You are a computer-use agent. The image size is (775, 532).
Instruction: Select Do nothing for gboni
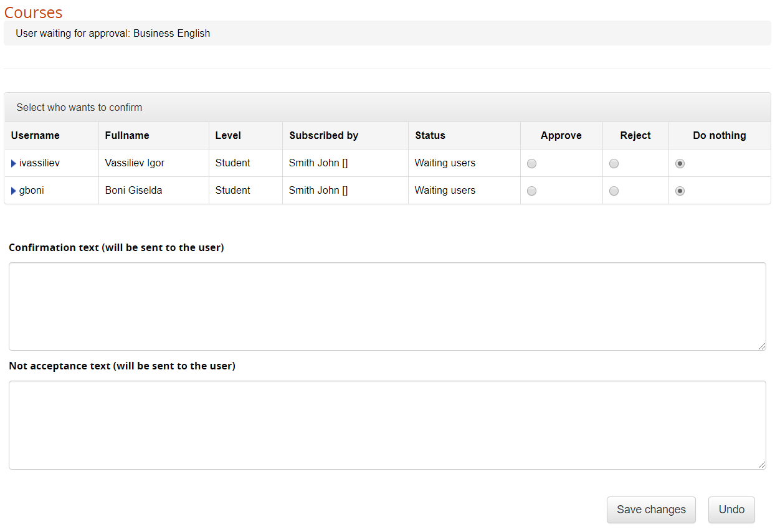click(x=680, y=191)
